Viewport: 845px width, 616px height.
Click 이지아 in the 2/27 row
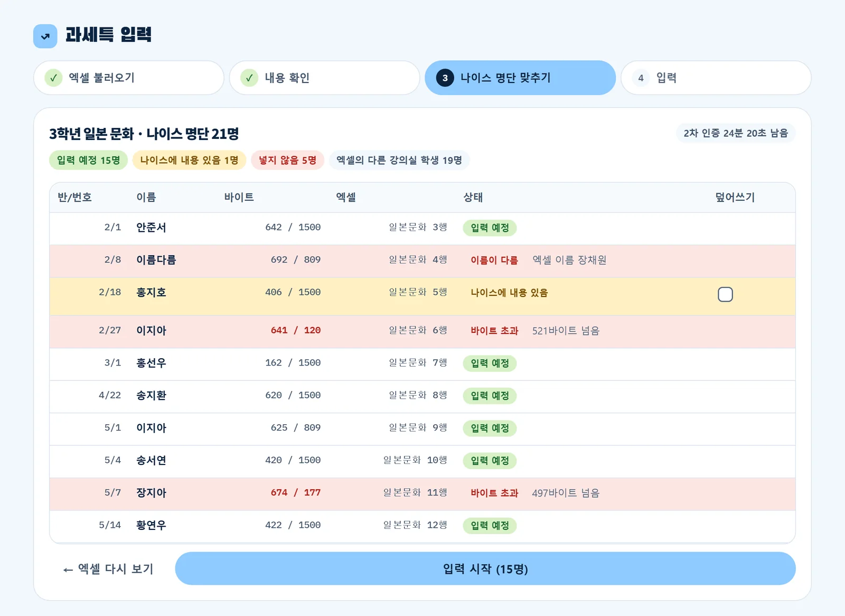(x=151, y=331)
